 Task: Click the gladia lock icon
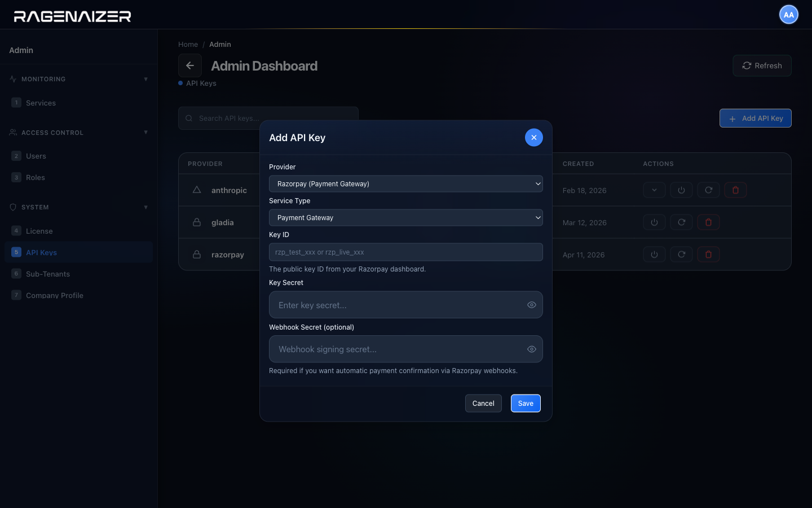[x=197, y=222]
